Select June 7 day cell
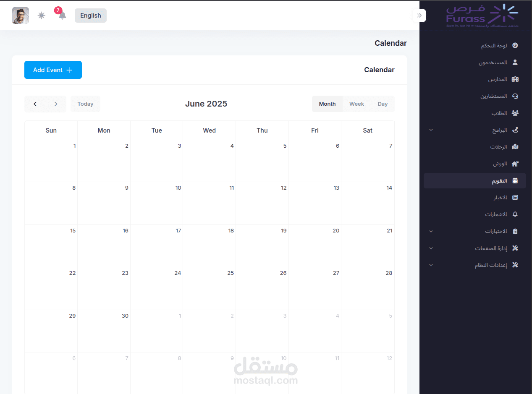Screen dimensions: 532x394 pyautogui.click(x=368, y=161)
